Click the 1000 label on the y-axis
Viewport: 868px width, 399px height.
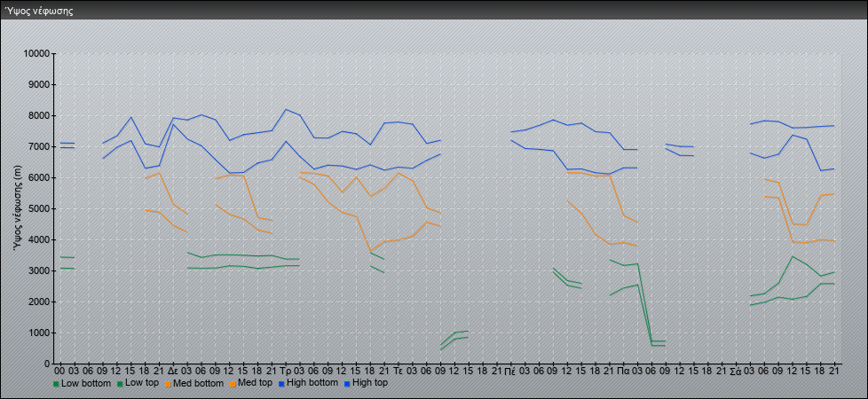40,332
